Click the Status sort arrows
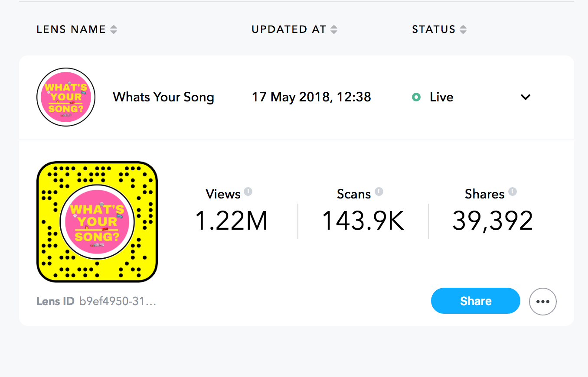 coord(463,29)
